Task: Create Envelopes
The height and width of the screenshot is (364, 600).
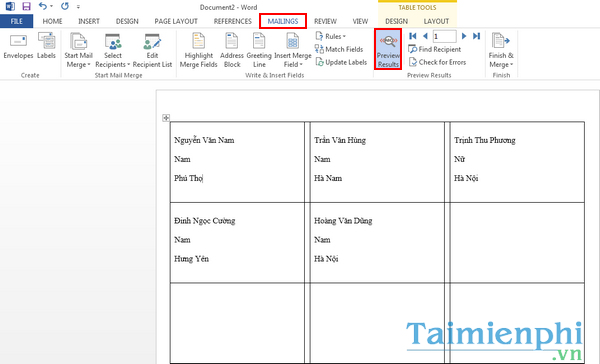Action: (x=18, y=46)
